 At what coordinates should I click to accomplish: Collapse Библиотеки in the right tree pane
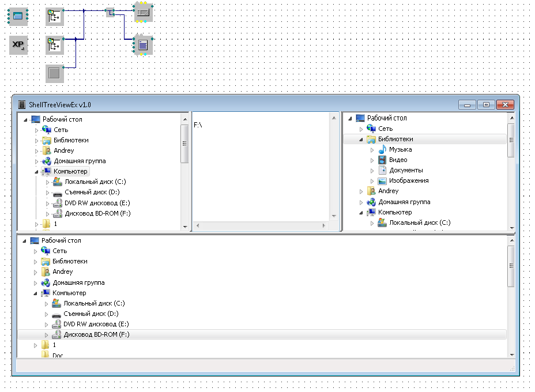[x=361, y=139]
